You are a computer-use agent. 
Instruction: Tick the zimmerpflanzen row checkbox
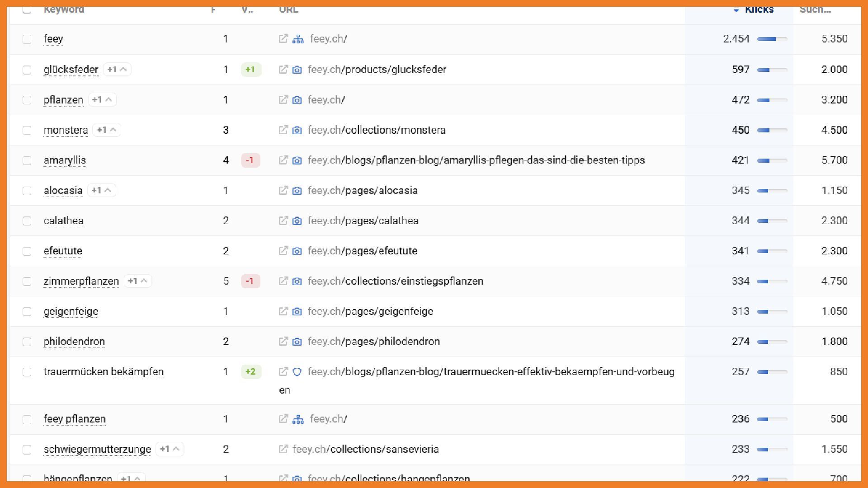[x=27, y=282]
